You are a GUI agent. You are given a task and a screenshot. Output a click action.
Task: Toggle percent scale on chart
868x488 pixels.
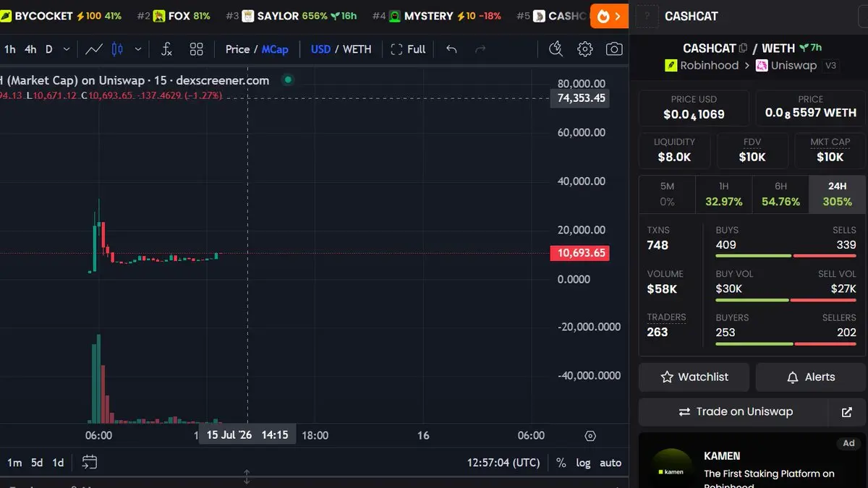pos(561,463)
